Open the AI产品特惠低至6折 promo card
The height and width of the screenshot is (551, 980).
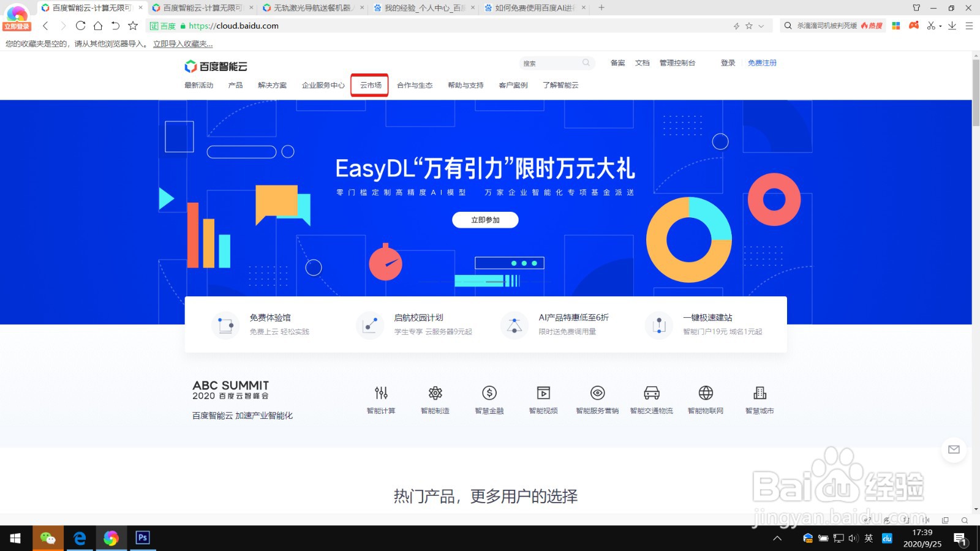[555, 324]
